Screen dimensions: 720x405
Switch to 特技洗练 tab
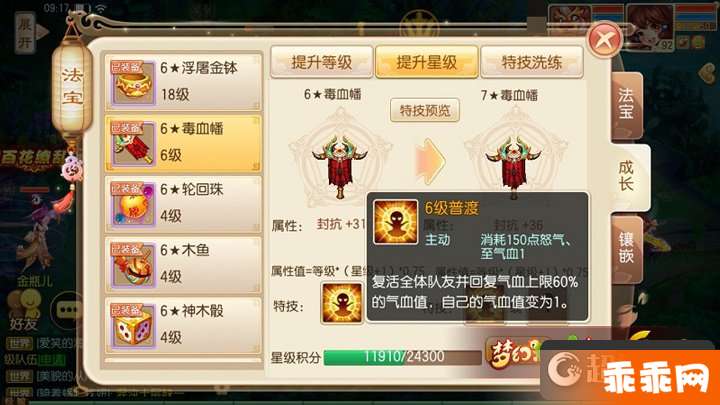click(532, 62)
